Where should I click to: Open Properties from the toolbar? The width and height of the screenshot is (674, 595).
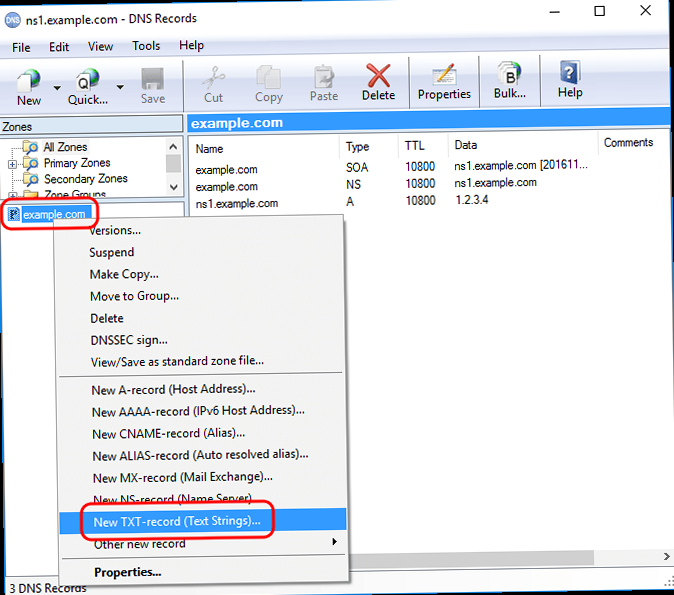pos(444,82)
